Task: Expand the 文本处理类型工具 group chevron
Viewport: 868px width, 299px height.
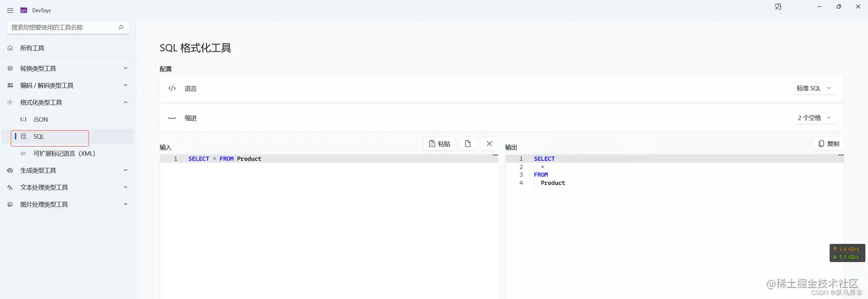Action: tap(126, 187)
